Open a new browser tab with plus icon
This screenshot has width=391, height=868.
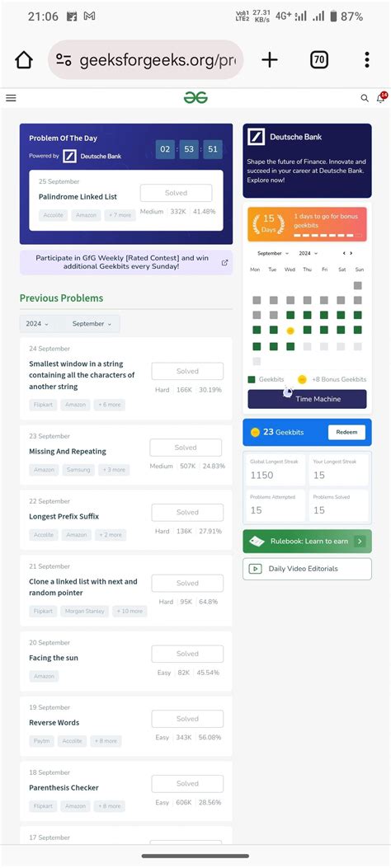tap(269, 60)
